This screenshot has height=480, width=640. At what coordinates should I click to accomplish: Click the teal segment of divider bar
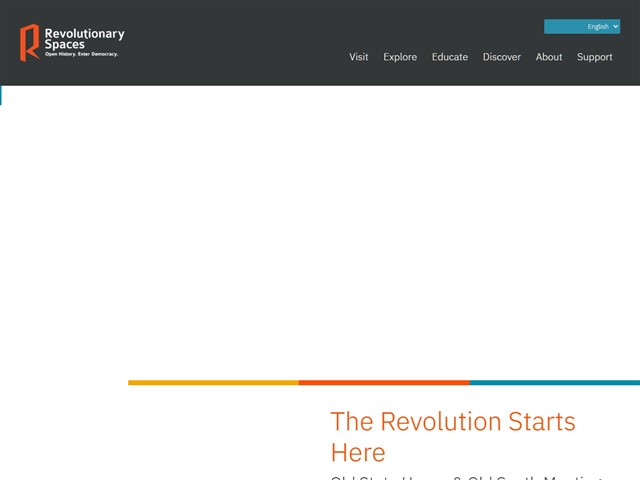click(x=554, y=382)
